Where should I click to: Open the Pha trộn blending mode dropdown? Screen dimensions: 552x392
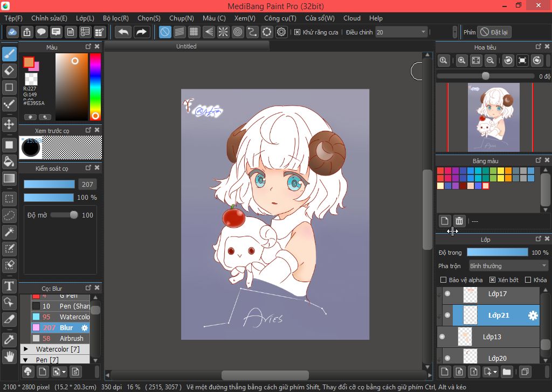click(x=508, y=266)
